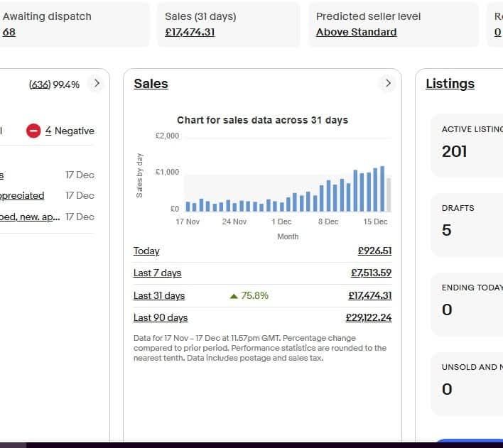Click the 99.4% feedback percentage
Viewport: 503px width, 448px height.
(66, 84)
